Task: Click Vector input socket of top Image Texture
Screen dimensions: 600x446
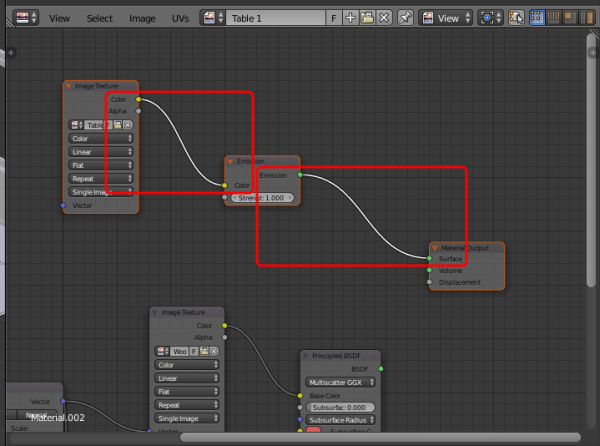Action: 63,205
